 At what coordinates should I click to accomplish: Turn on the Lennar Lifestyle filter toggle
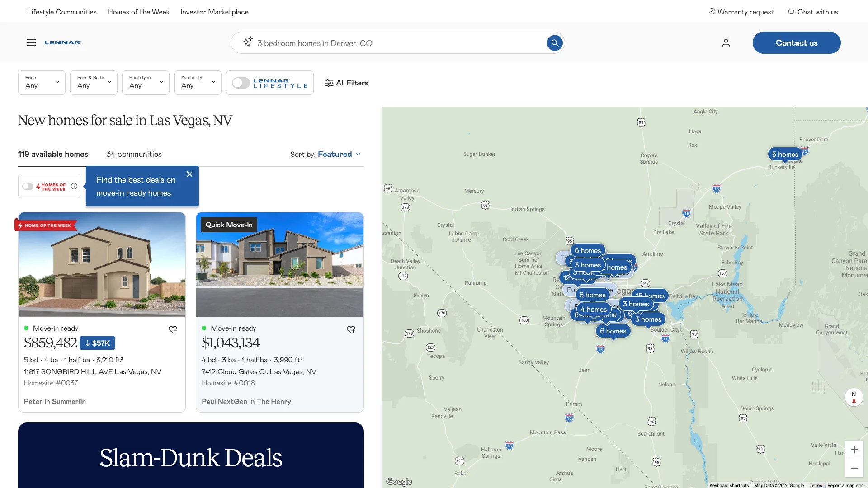pos(241,83)
